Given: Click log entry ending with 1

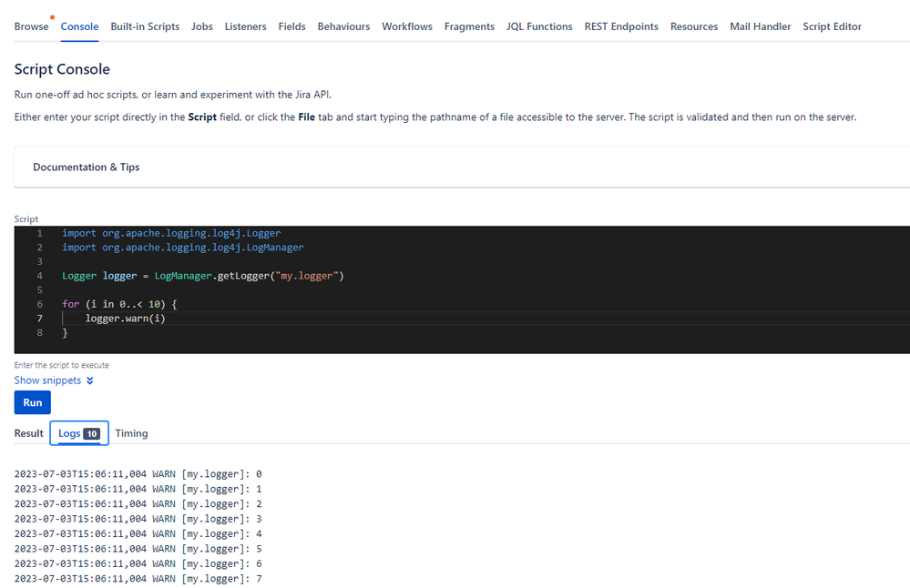Looking at the screenshot, I should click(x=138, y=490).
